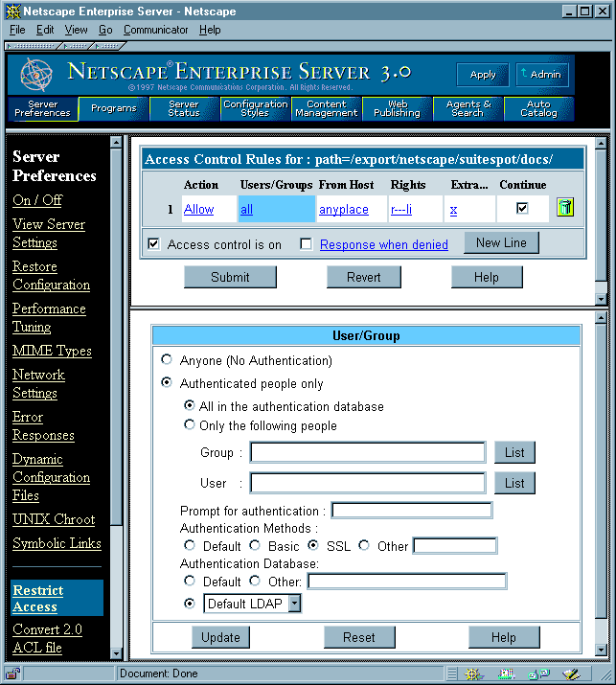Click List button next to User field
Image resolution: width=616 pixels, height=685 pixels.
coord(514,483)
